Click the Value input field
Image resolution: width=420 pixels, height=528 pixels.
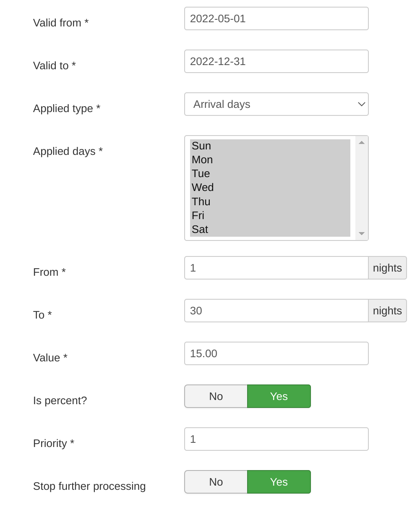coord(276,353)
